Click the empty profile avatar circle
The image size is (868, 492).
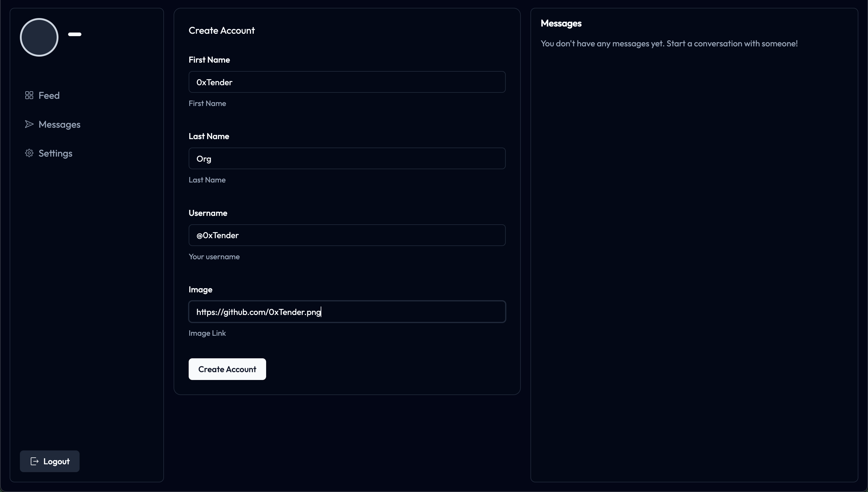(39, 37)
